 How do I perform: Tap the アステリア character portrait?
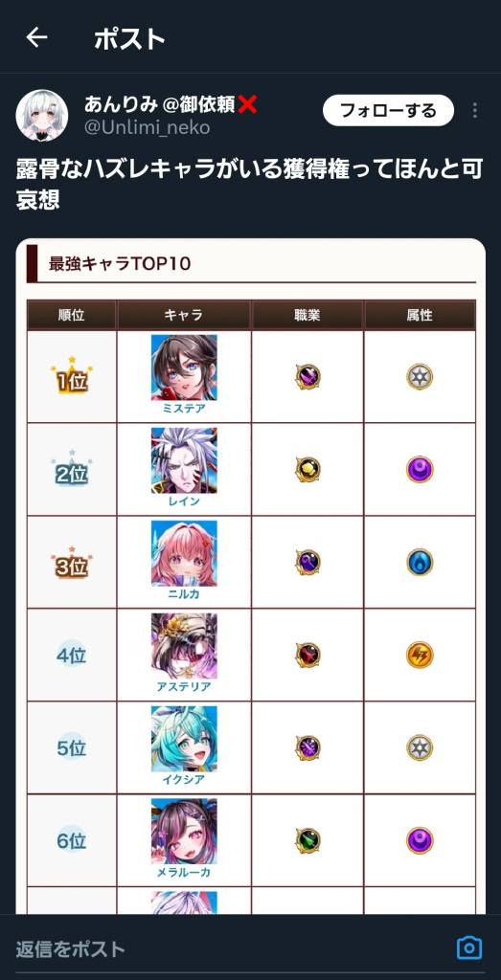tap(184, 646)
